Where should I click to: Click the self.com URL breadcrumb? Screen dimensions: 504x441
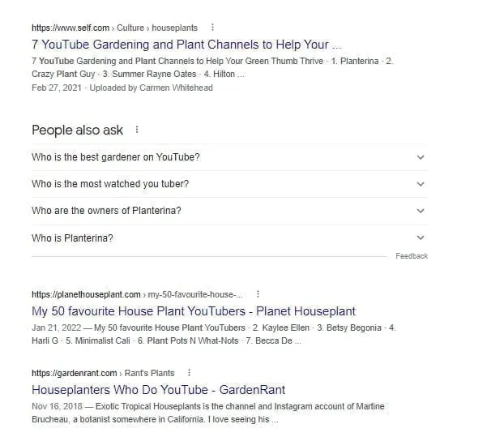[x=114, y=28]
